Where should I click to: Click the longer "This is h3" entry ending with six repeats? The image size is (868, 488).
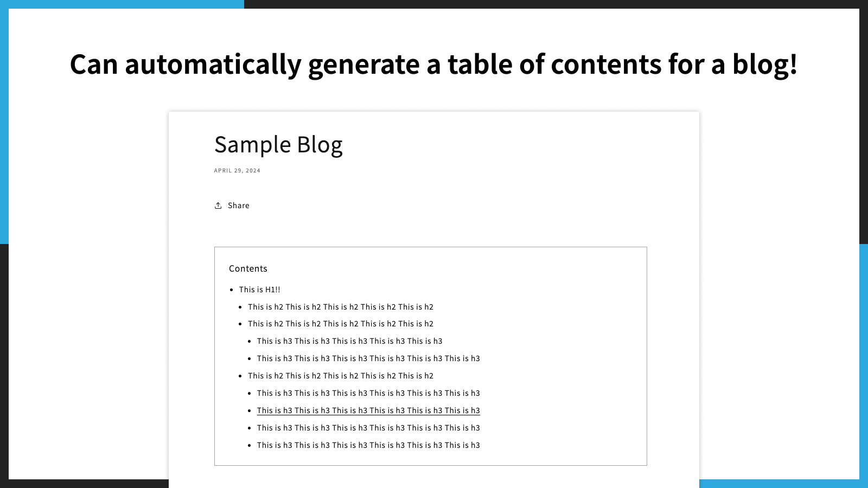pos(368,358)
